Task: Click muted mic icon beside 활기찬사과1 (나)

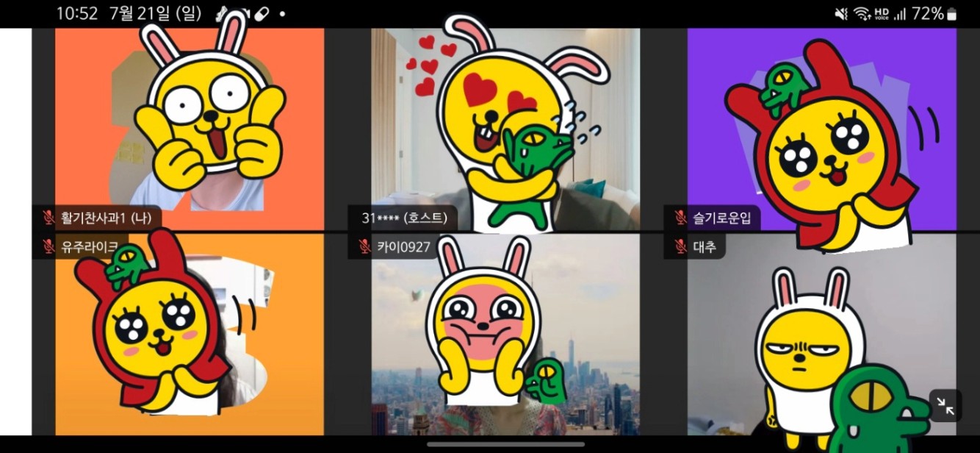Action: point(48,218)
